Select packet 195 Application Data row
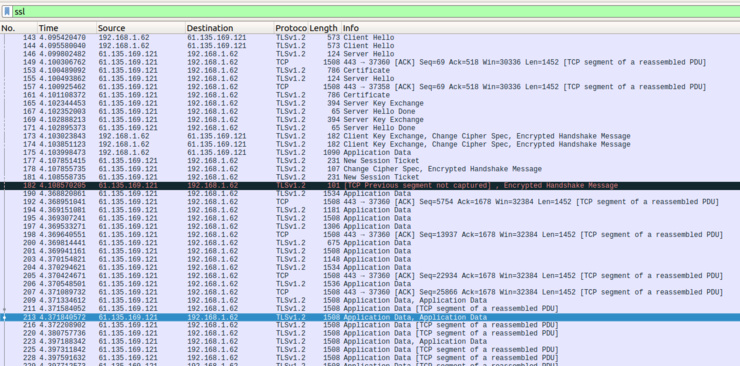This screenshot has width=740, height=366. pos(370,218)
